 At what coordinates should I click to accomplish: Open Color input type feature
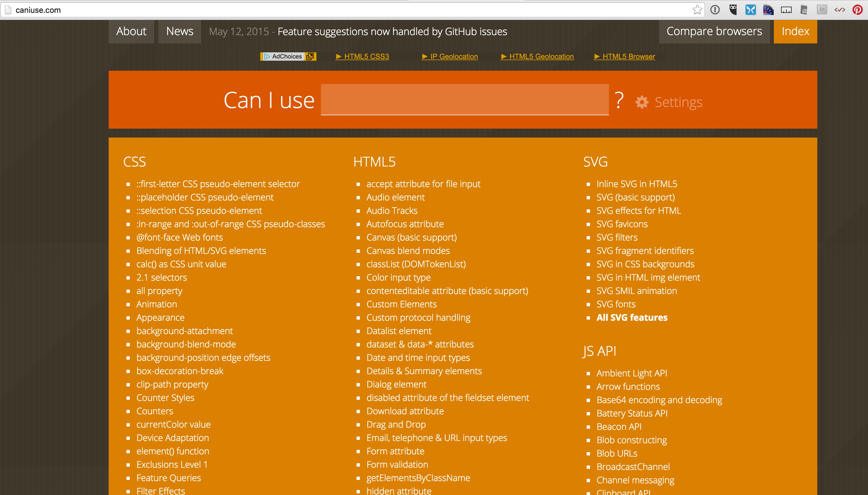399,277
